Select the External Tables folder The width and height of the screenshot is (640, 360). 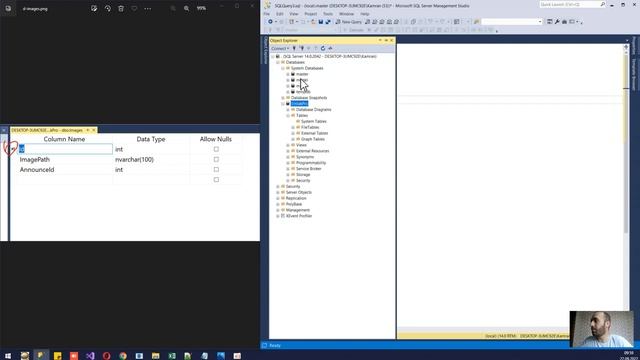pos(314,133)
